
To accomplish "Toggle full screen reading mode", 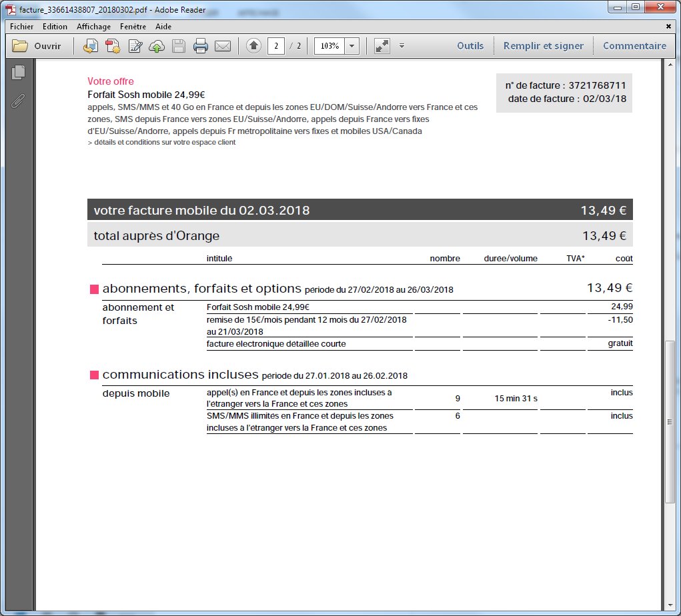I will pos(382,46).
